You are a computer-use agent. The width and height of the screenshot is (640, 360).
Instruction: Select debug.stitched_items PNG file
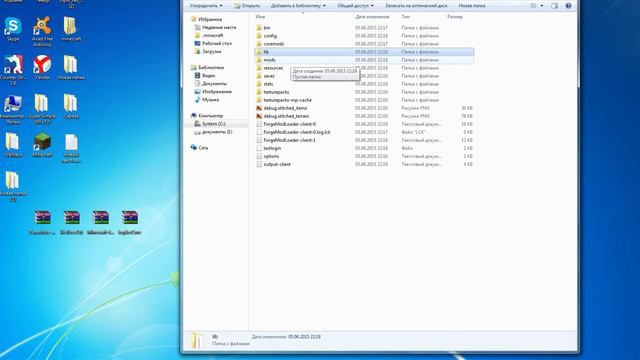tap(364, 108)
